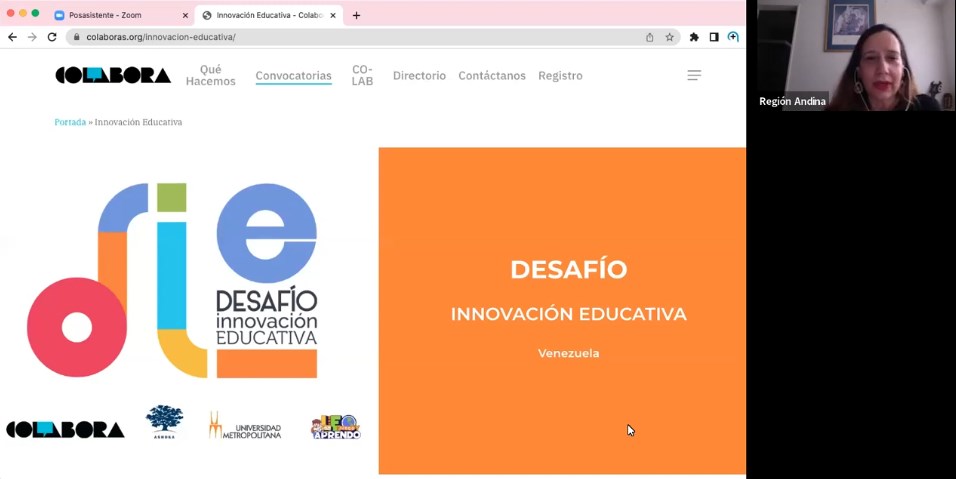The height and width of the screenshot is (479, 956).
Task: Close the Posasistente - Zoom tab
Action: pos(185,15)
